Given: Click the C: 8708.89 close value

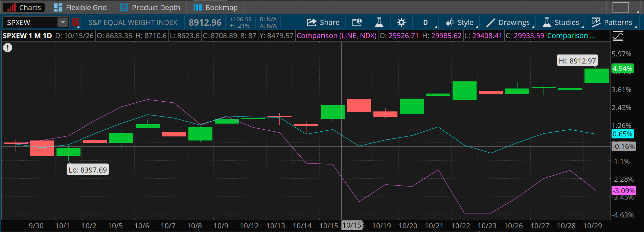Looking at the screenshot, I should [x=220, y=35].
